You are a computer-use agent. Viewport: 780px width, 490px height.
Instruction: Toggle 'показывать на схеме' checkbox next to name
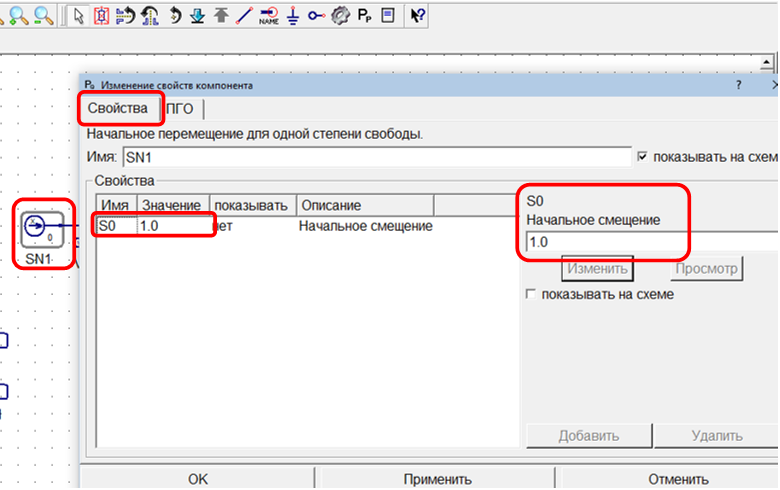tap(641, 157)
